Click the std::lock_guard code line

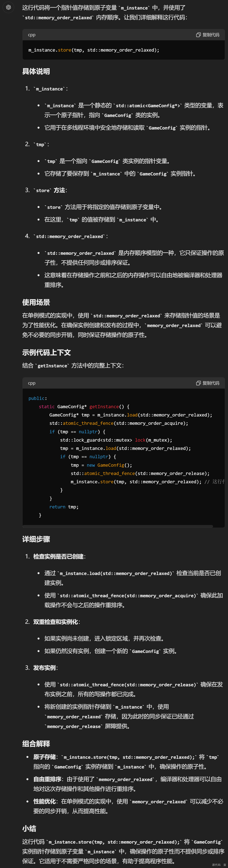(x=116, y=440)
